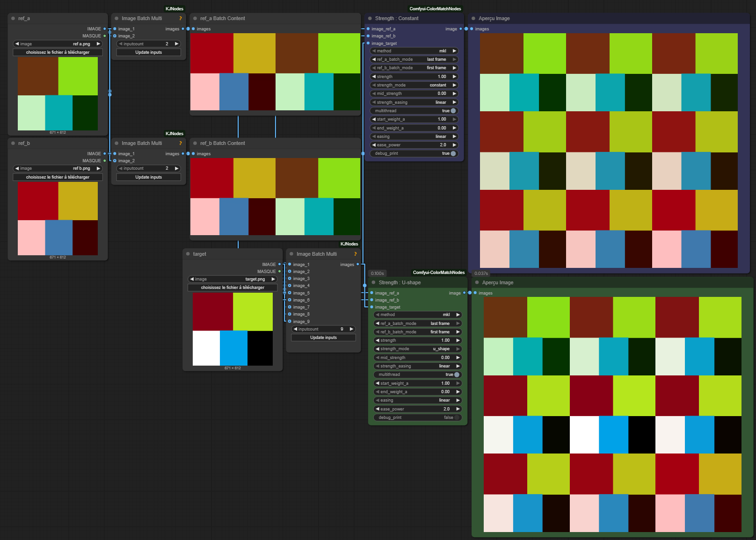Click image output of Strength : Constant
Screen dimensions: 756x540
460,29
